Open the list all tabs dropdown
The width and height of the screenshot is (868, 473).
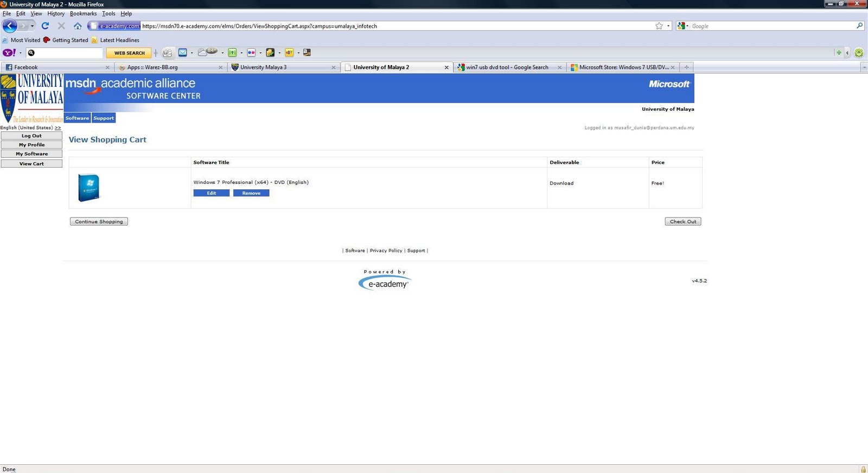864,67
